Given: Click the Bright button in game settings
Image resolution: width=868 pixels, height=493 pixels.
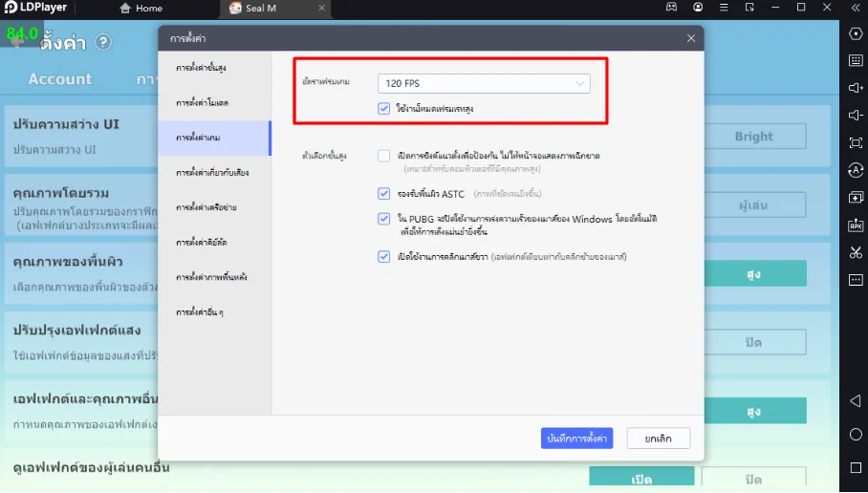Looking at the screenshot, I should (x=754, y=136).
